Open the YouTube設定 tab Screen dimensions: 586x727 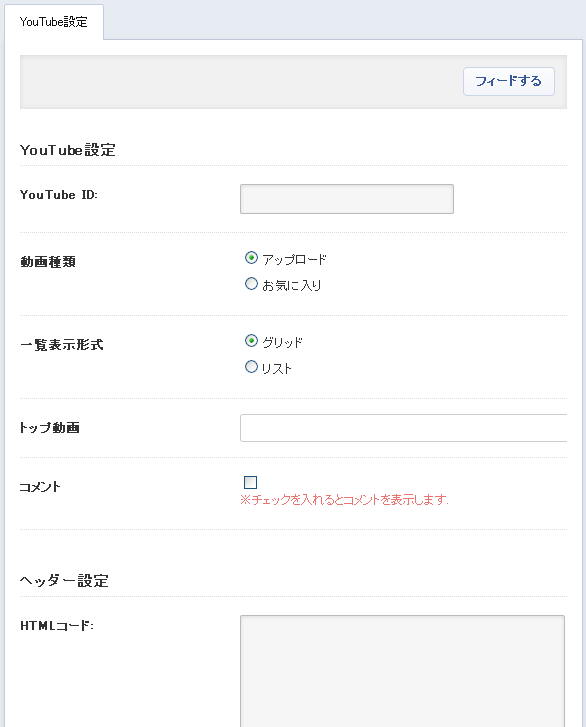tap(54, 22)
